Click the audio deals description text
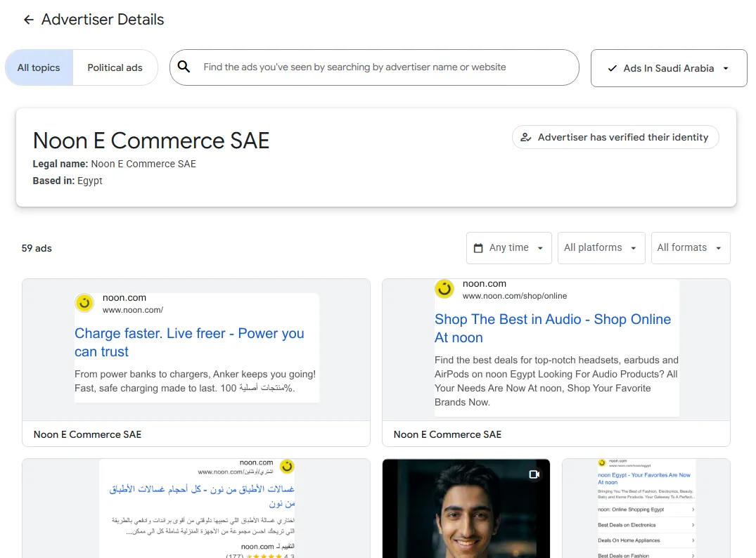 [556, 381]
